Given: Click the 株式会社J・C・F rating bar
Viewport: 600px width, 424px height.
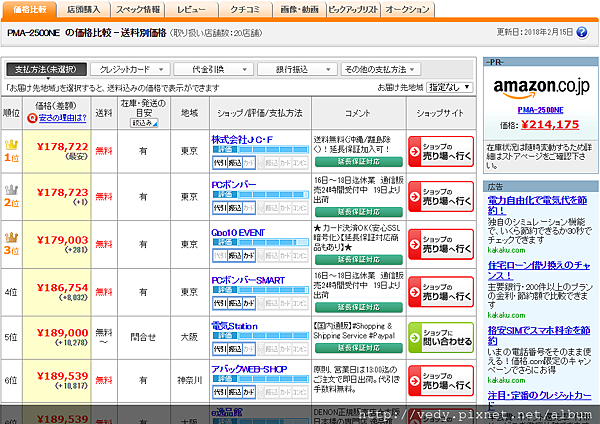Looking at the screenshot, I should [260, 150].
